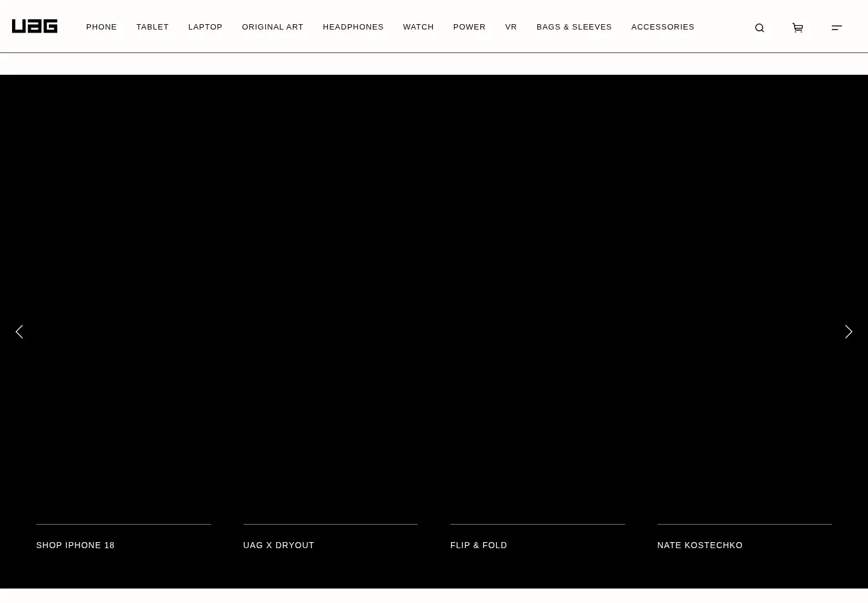The width and height of the screenshot is (868, 603).
Task: Open the shopping cart
Action: (797, 28)
